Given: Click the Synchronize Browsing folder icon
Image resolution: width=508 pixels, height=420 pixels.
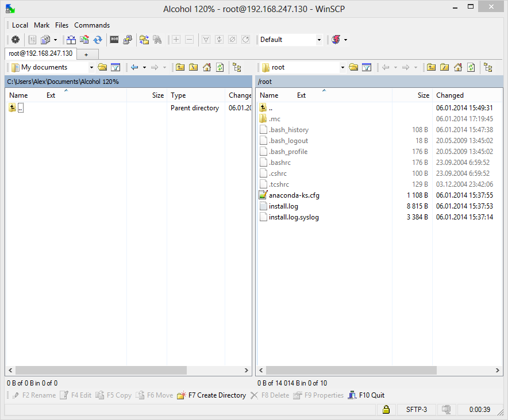Looking at the screenshot, I should click(x=144, y=40).
